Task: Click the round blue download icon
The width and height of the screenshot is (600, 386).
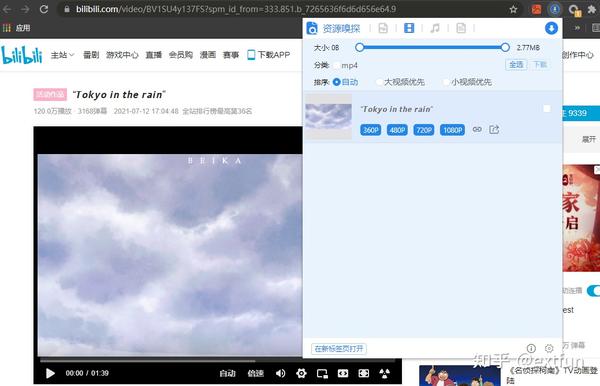Action: 551,28
